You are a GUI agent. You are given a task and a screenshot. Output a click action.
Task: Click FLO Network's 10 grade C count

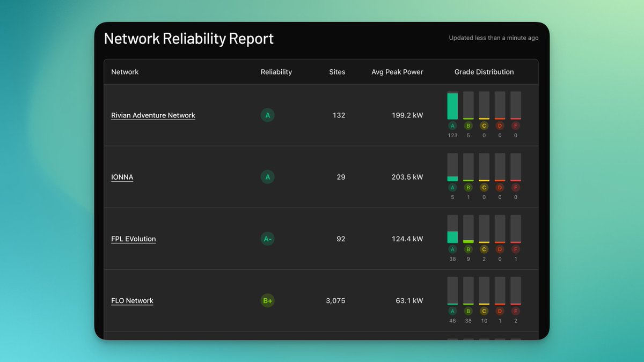(484, 321)
